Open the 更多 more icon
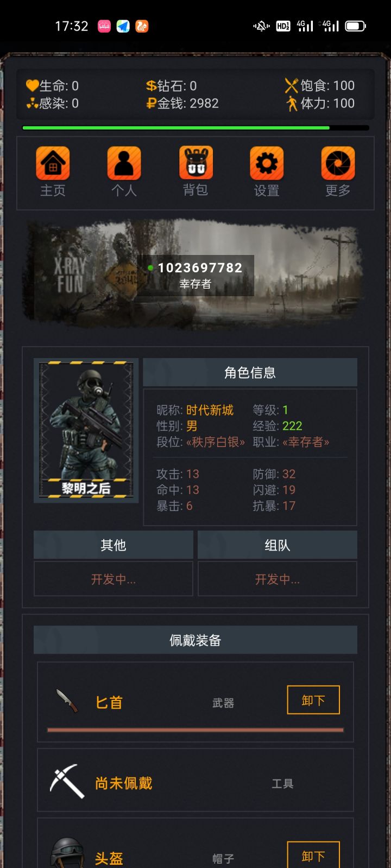Image resolution: width=391 pixels, height=868 pixels. coord(338,163)
